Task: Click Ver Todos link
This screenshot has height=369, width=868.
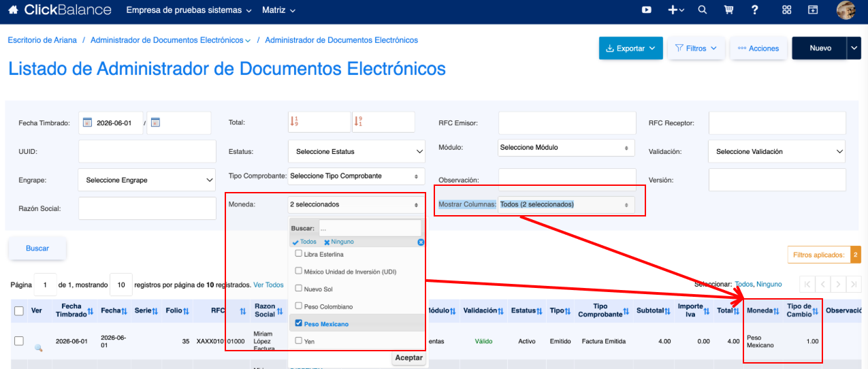Action: point(268,285)
